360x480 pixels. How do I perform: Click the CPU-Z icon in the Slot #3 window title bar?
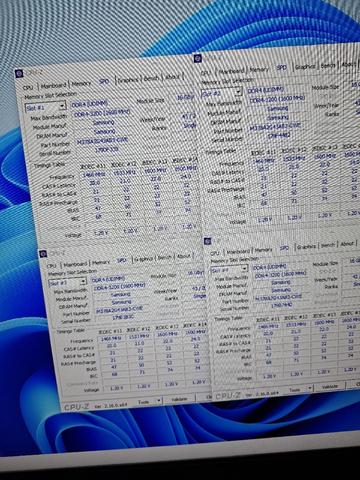coord(43,254)
